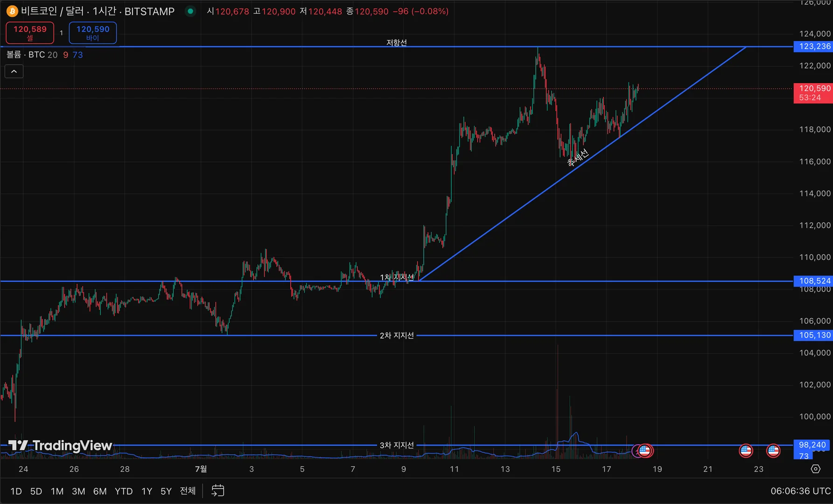The width and height of the screenshot is (833, 504).
Task: Click the high value 고120,900
Action: click(274, 11)
